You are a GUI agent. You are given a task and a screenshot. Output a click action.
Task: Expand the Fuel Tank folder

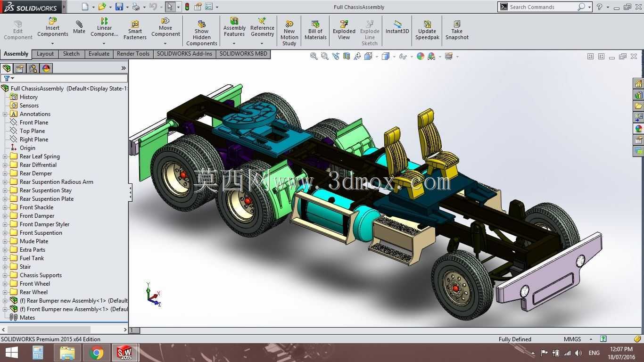click(x=5, y=258)
